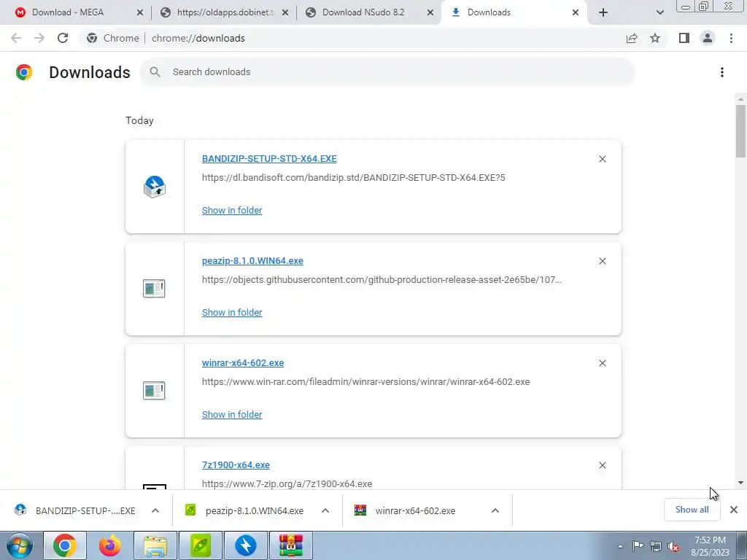This screenshot has height=560, width=747.
Task: Click the bandisoft.com source URL text
Action: tap(354, 178)
